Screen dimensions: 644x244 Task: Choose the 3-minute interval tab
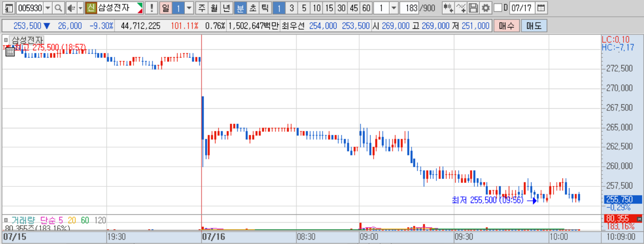[292, 8]
